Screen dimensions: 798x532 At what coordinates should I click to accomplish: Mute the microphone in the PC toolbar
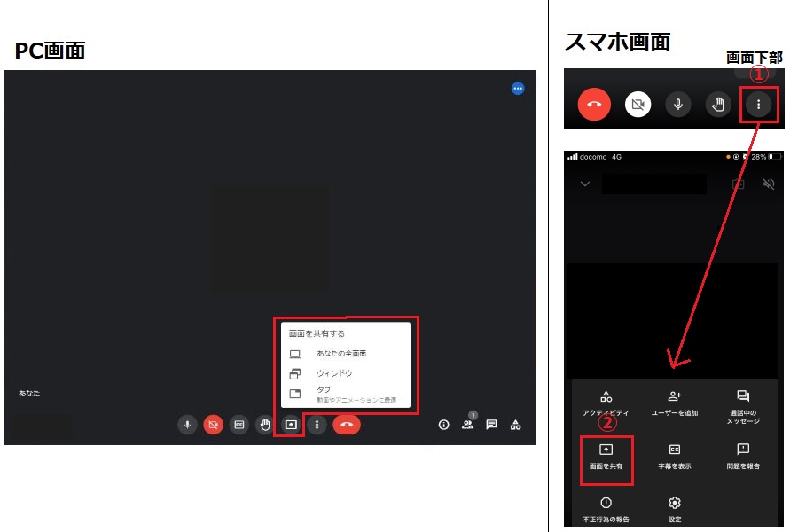click(x=187, y=425)
